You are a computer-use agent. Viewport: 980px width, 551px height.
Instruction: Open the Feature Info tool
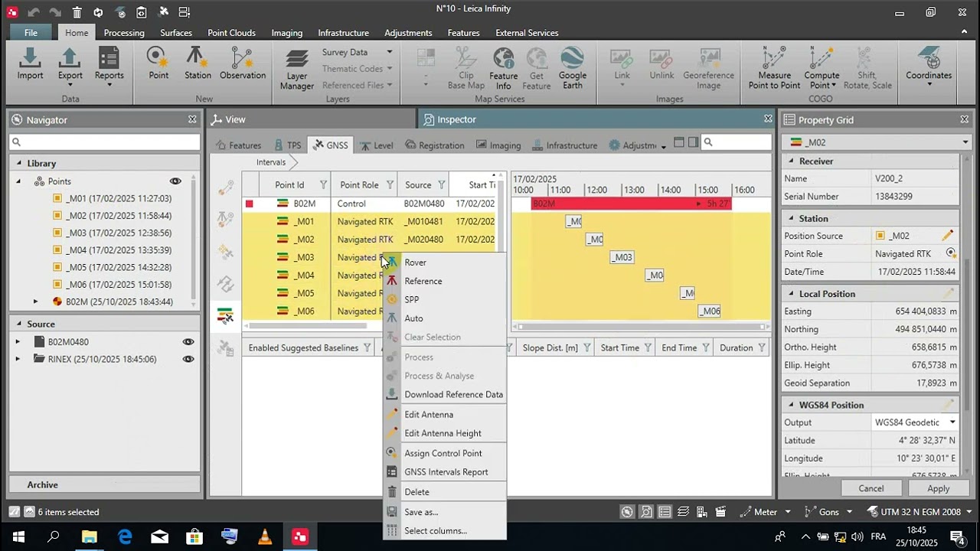point(503,69)
